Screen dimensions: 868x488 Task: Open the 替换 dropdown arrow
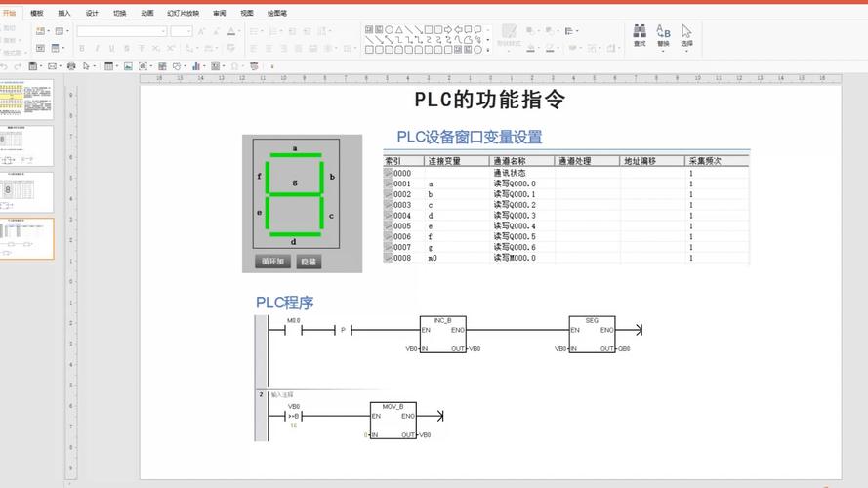[663, 51]
